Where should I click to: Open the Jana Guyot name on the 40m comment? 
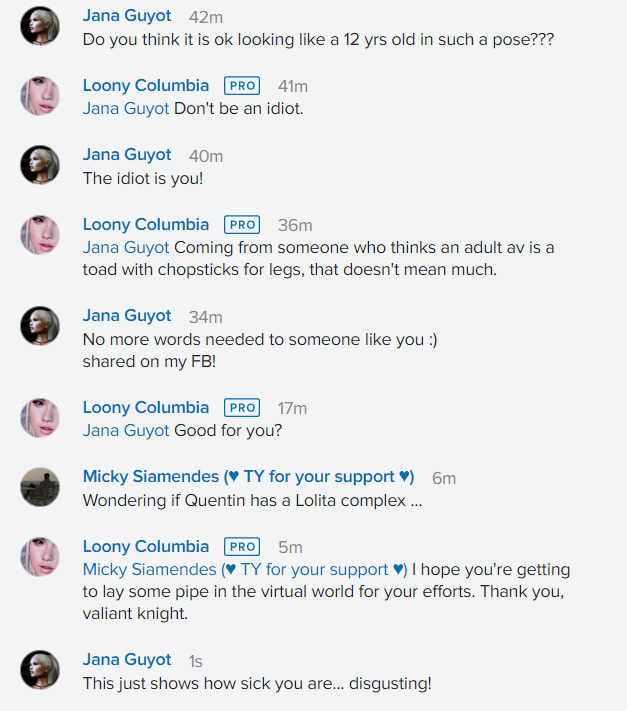coord(127,155)
